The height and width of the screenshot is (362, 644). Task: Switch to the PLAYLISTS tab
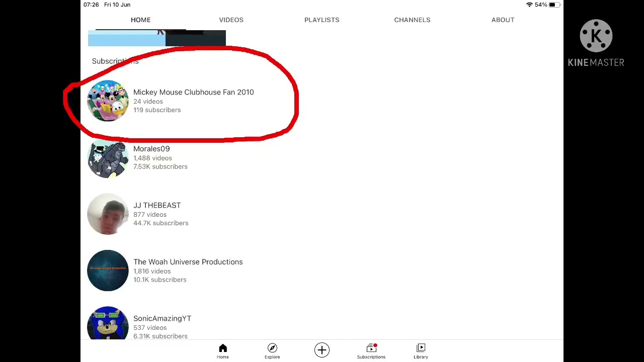point(322,20)
